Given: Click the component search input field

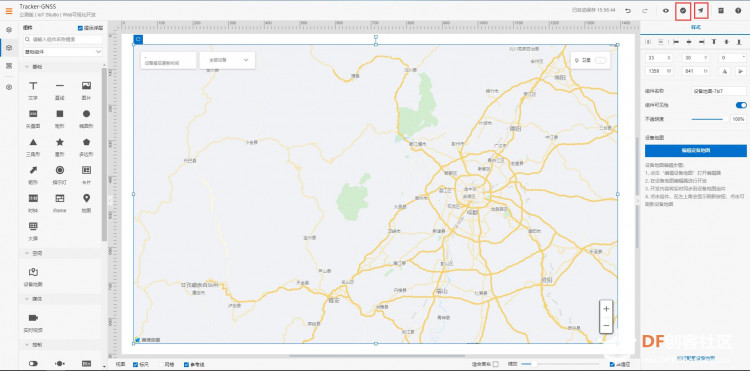Looking at the screenshot, I should point(63,39).
